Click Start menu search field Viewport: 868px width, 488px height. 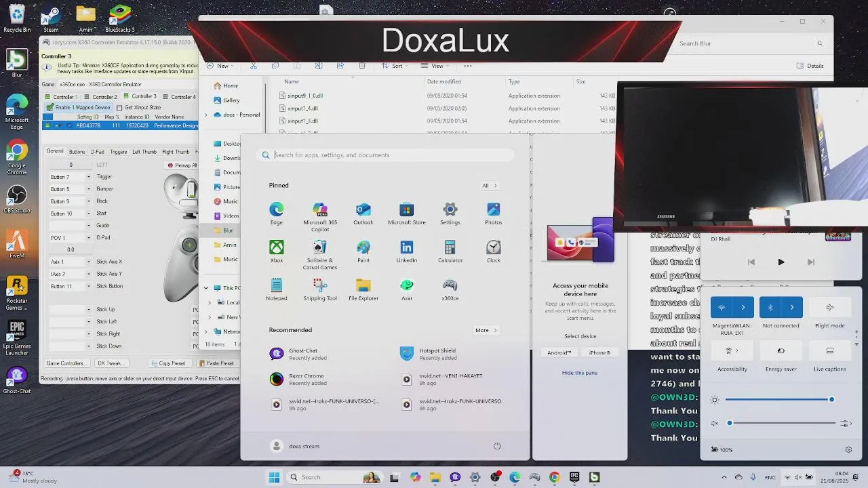pos(385,155)
